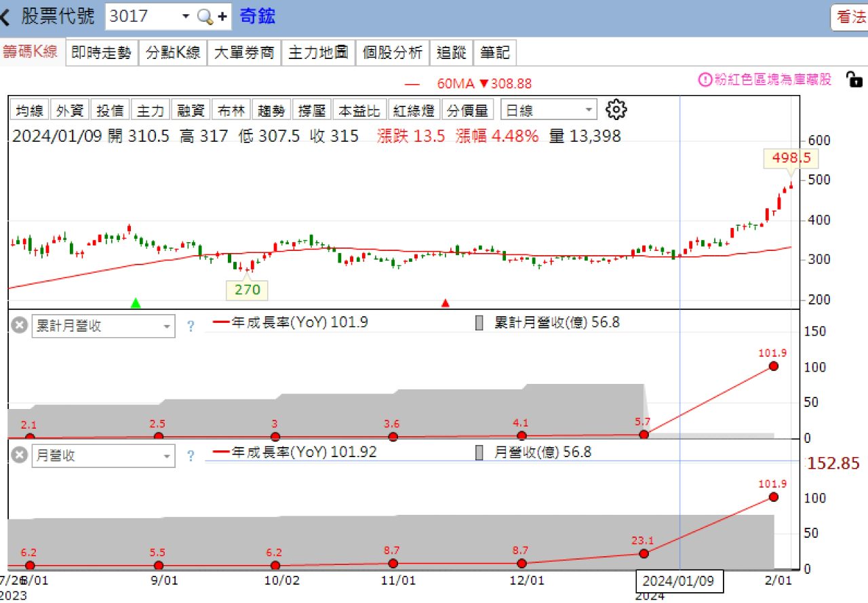Select the 大單券商 tab
The height and width of the screenshot is (603, 868).
coord(243,52)
